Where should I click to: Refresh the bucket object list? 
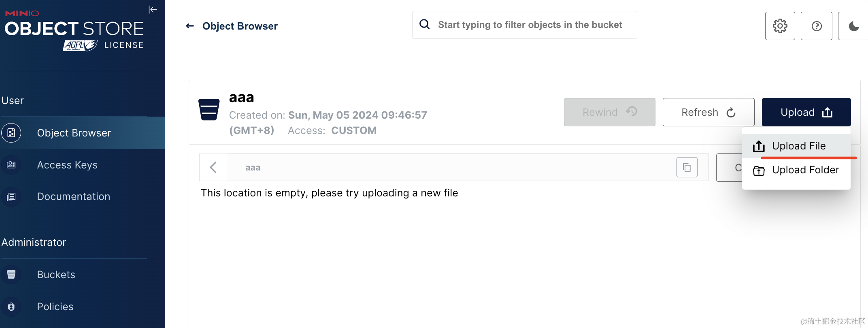(708, 112)
